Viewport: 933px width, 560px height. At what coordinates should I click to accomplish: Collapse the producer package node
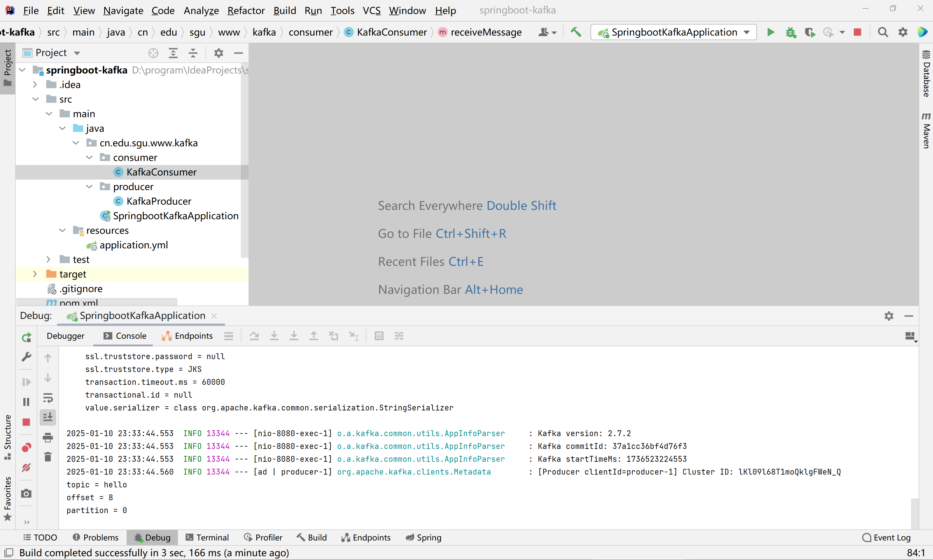click(x=89, y=186)
